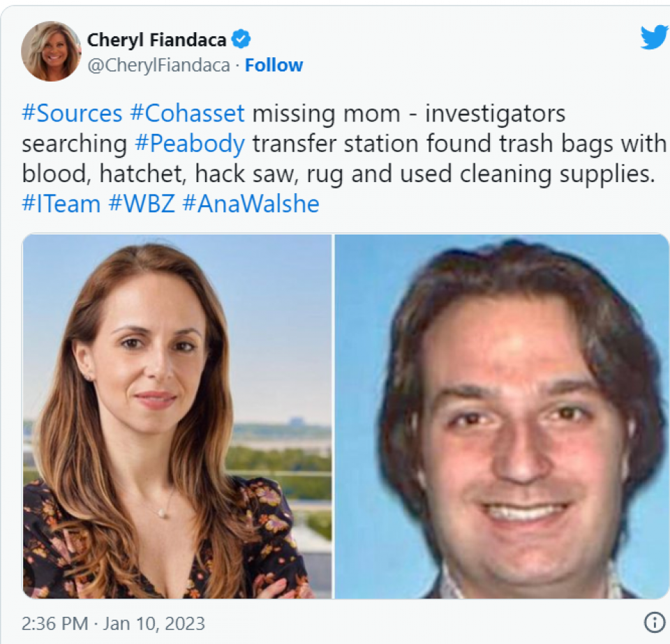Open the 2:36 PM timestamp
670x644 pixels.
[54, 624]
